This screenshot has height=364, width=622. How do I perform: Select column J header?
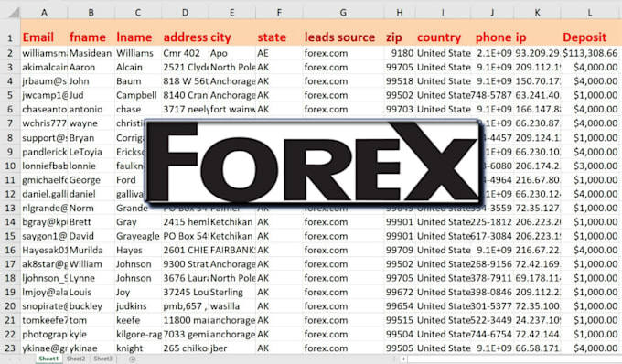pos(492,13)
